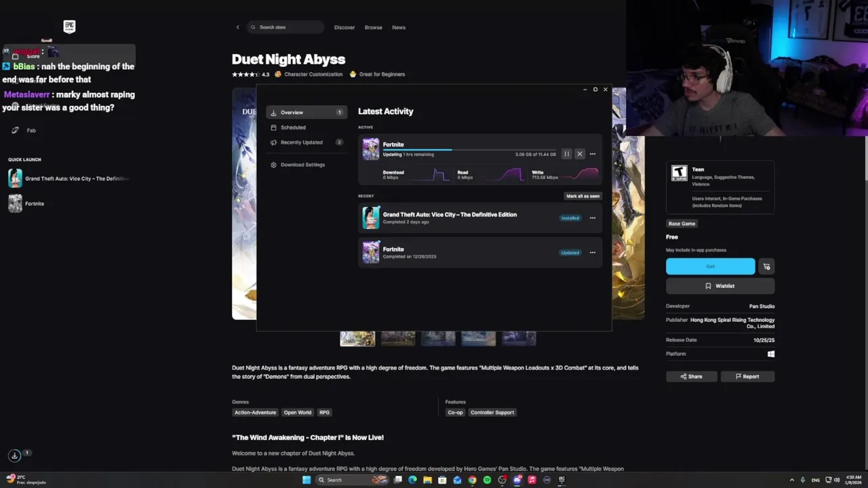The image size is (868, 488).
Task: Launch Grand Theft Auto: Vice City from Quick Launch
Action: tap(68, 178)
